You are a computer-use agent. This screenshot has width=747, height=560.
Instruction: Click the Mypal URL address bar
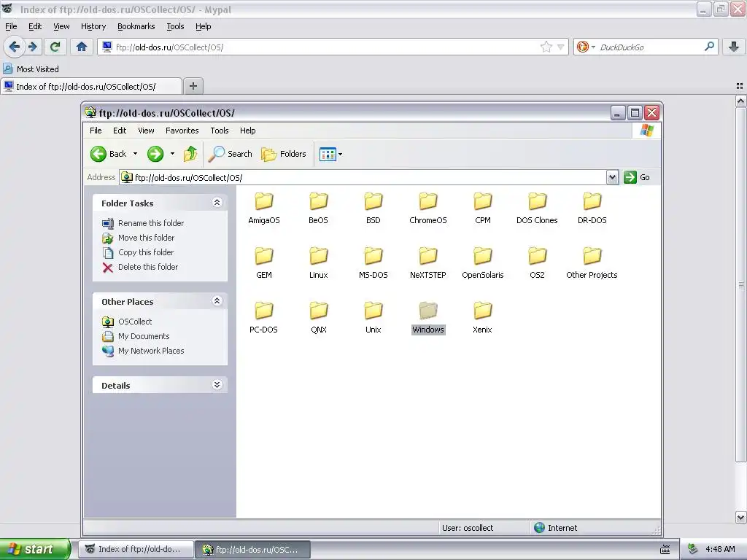click(326, 47)
